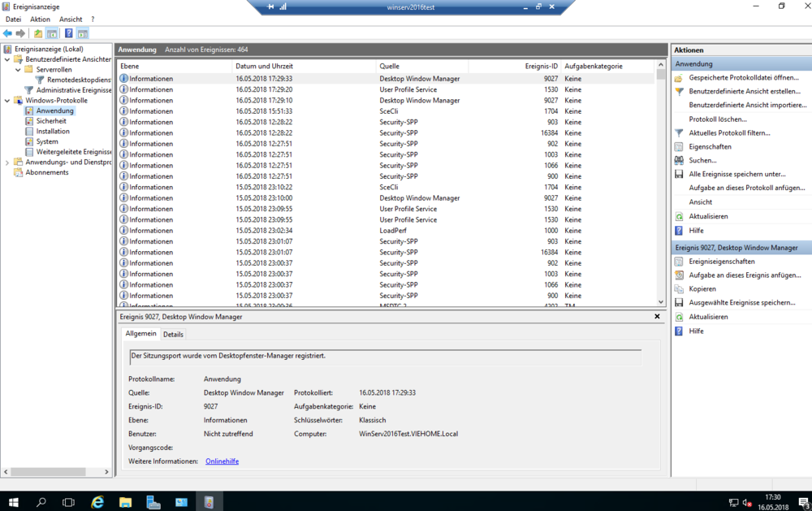Click the Kopieren icon in the Actions pane

[x=679, y=288]
